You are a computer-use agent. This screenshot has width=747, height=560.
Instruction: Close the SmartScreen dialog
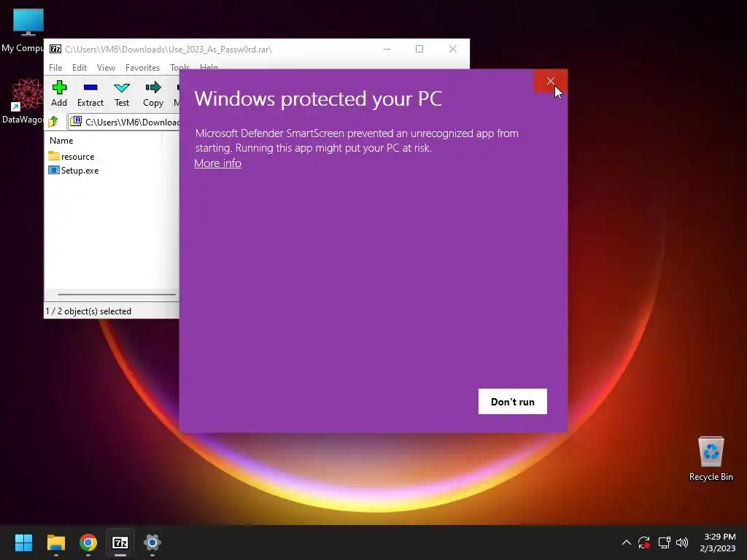[x=550, y=81]
